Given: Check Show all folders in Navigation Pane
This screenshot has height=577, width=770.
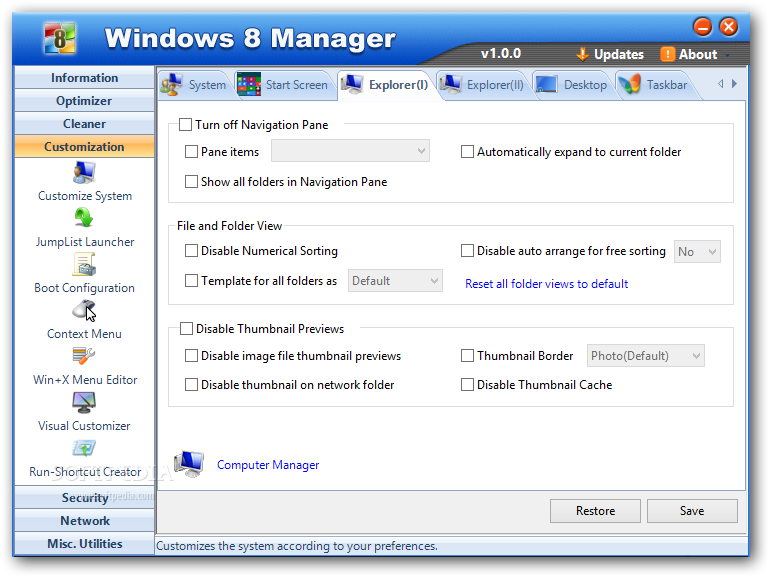Looking at the screenshot, I should point(192,182).
